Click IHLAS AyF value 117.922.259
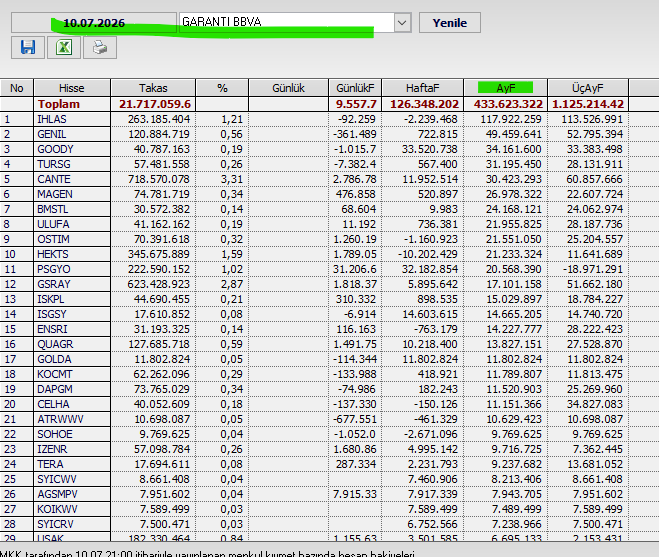The image size is (659, 557). 511,119
